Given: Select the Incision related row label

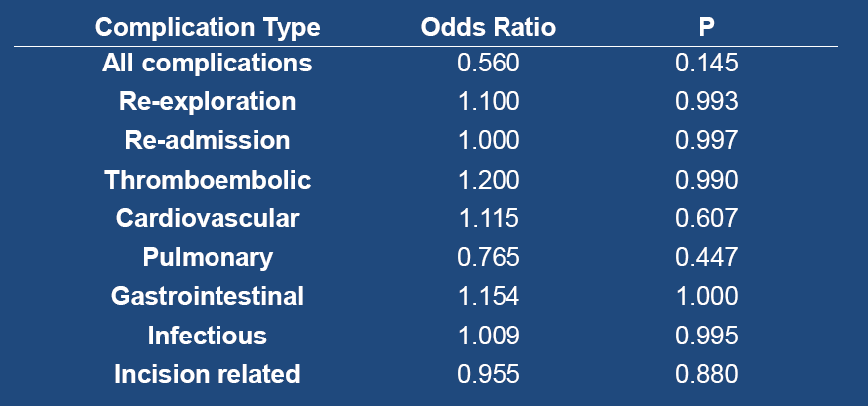Looking at the screenshot, I should point(208,374).
